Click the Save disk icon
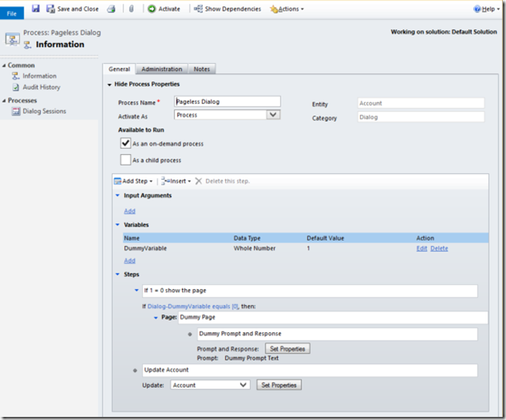 coord(35,8)
